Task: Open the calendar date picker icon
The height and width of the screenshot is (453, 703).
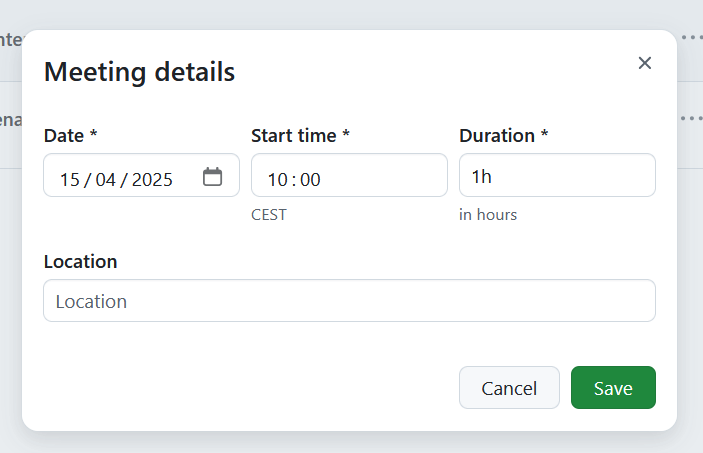Action: pos(212,177)
